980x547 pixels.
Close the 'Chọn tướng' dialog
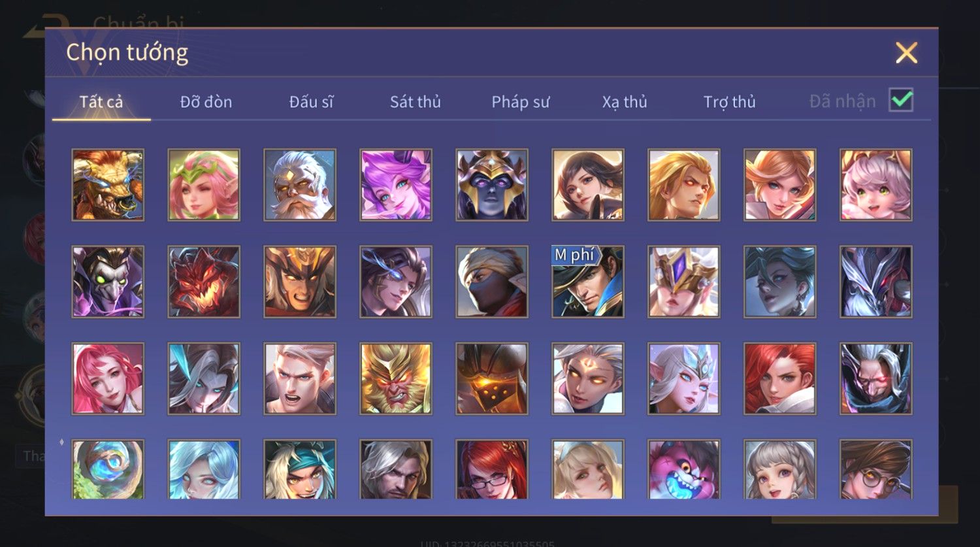click(x=906, y=52)
